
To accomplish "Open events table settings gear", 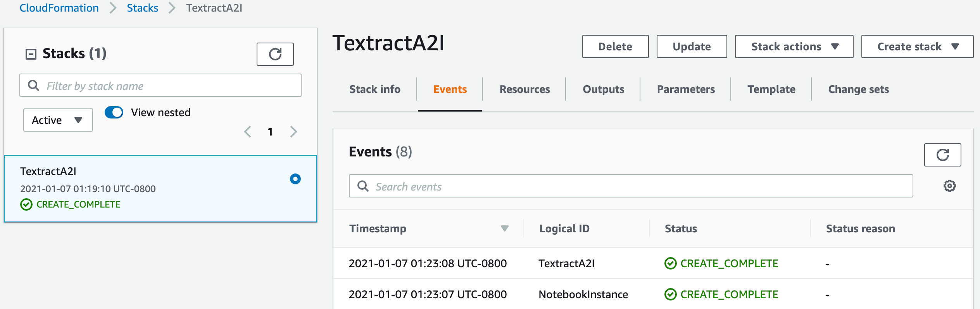I will 949,186.
